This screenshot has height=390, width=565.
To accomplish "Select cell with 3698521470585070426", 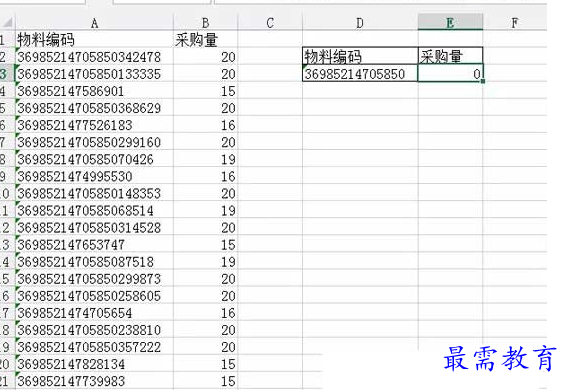I will [94, 159].
